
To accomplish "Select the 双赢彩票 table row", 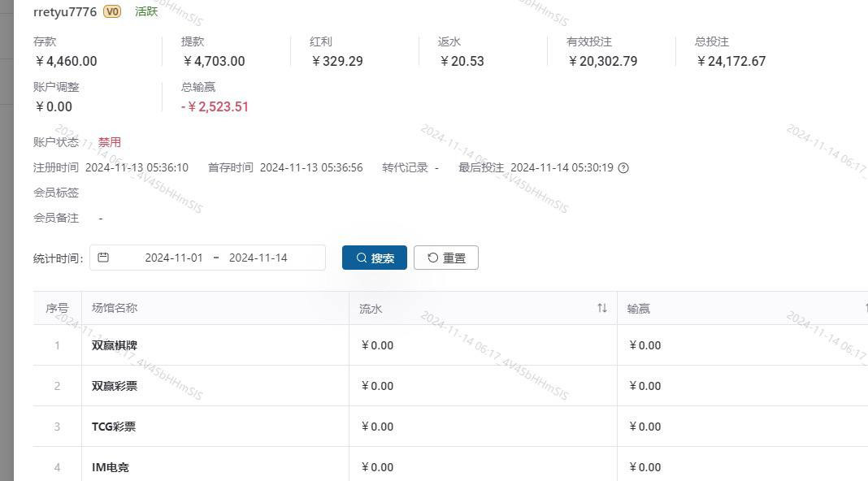I will [450, 386].
